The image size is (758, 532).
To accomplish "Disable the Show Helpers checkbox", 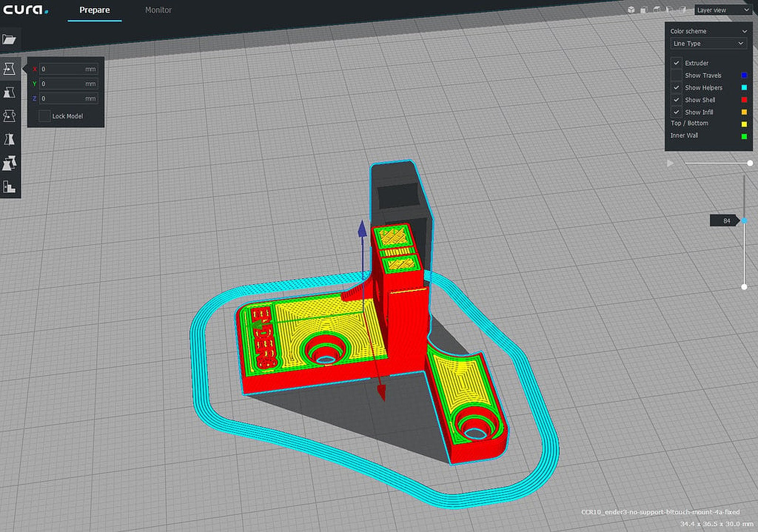I will 677,88.
